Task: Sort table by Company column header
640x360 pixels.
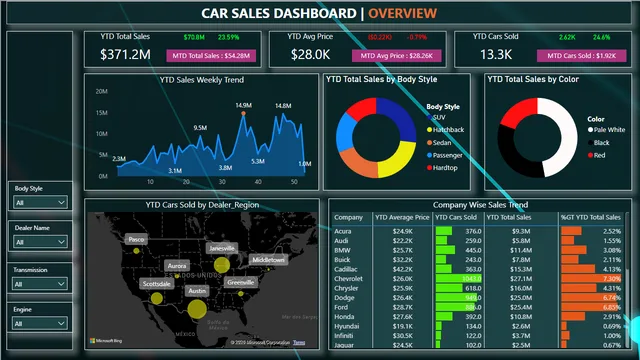Action: point(348,218)
